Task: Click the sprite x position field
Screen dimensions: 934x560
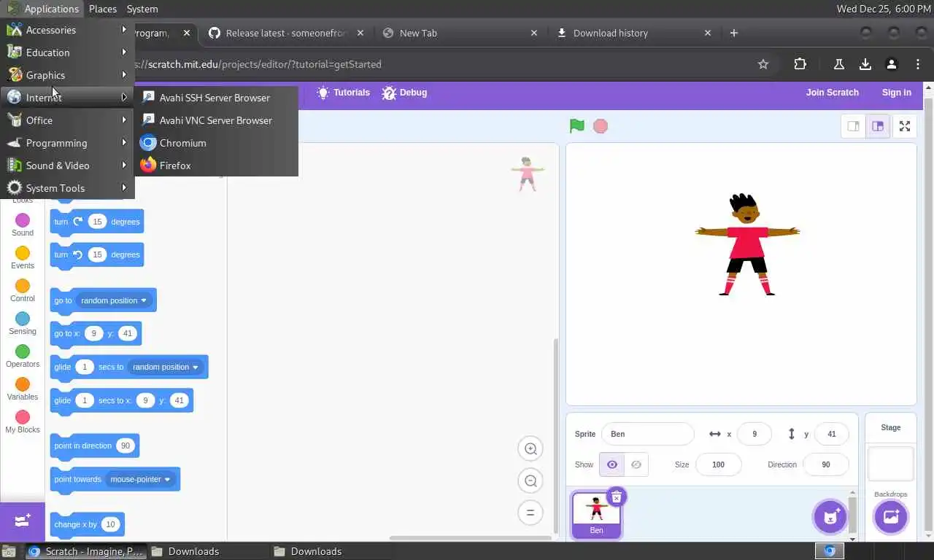Action: point(754,434)
